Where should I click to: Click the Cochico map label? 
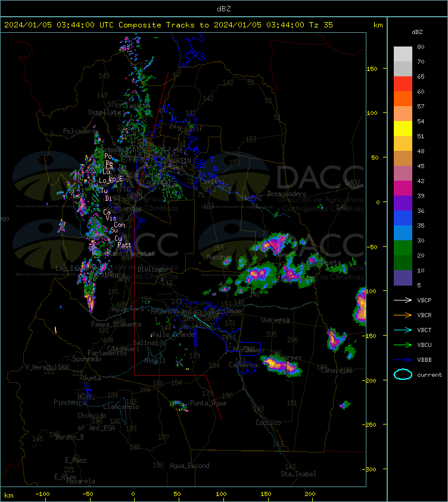[268, 423]
